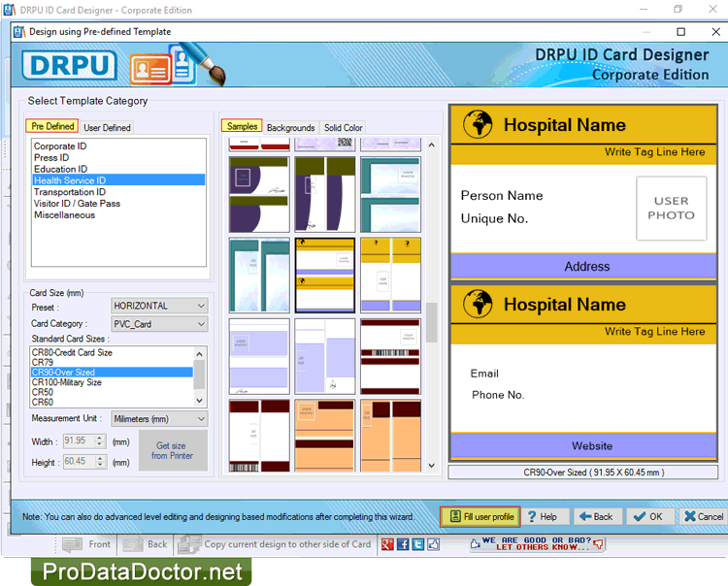Click the Twitter share icon
Image resolution: width=728 pixels, height=586 pixels.
[x=417, y=544]
